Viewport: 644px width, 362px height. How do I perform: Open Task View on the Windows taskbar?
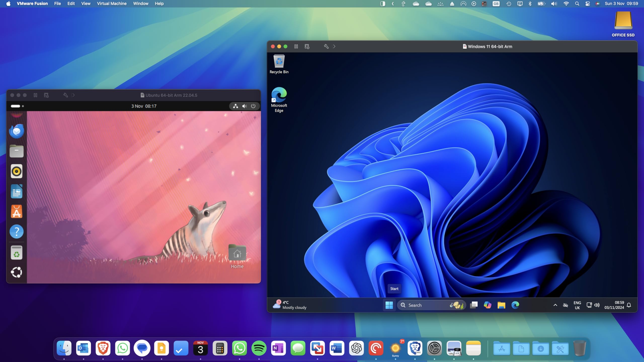474,305
